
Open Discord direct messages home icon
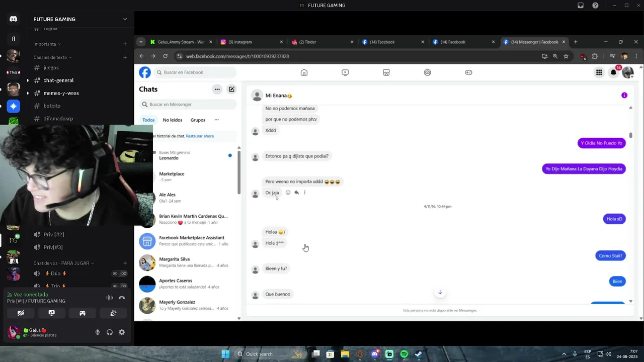[x=14, y=19]
